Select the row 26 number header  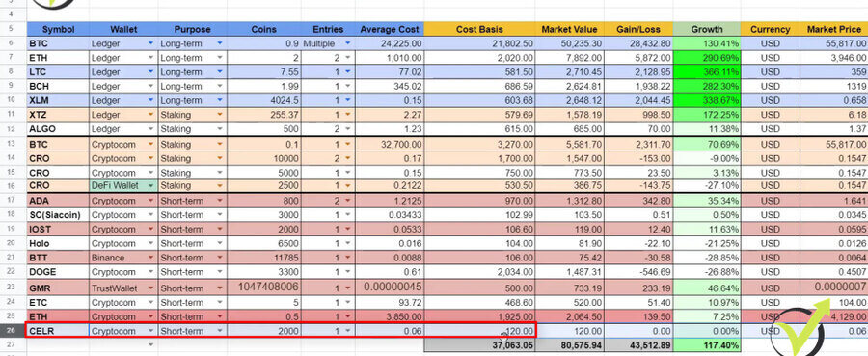click(x=11, y=331)
